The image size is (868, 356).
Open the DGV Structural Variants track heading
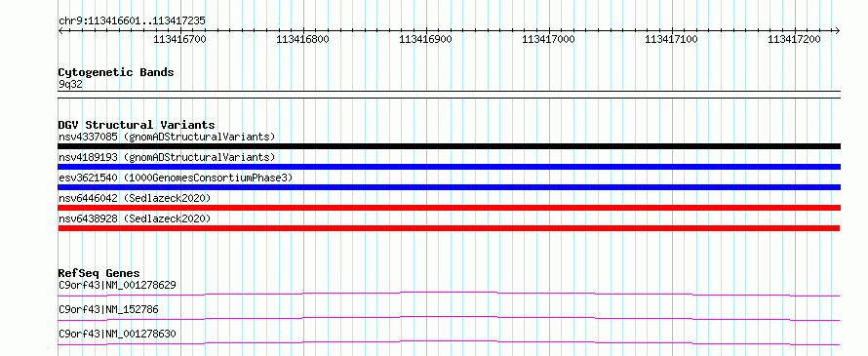137,125
